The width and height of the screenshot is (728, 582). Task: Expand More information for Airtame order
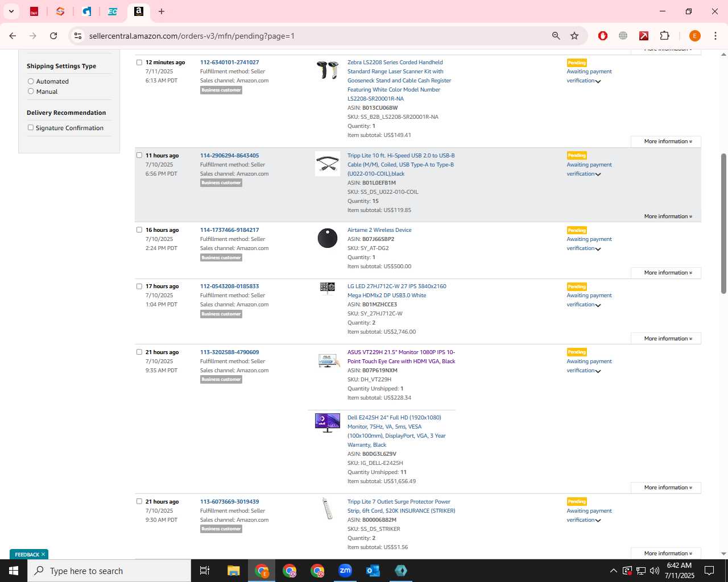click(666, 273)
